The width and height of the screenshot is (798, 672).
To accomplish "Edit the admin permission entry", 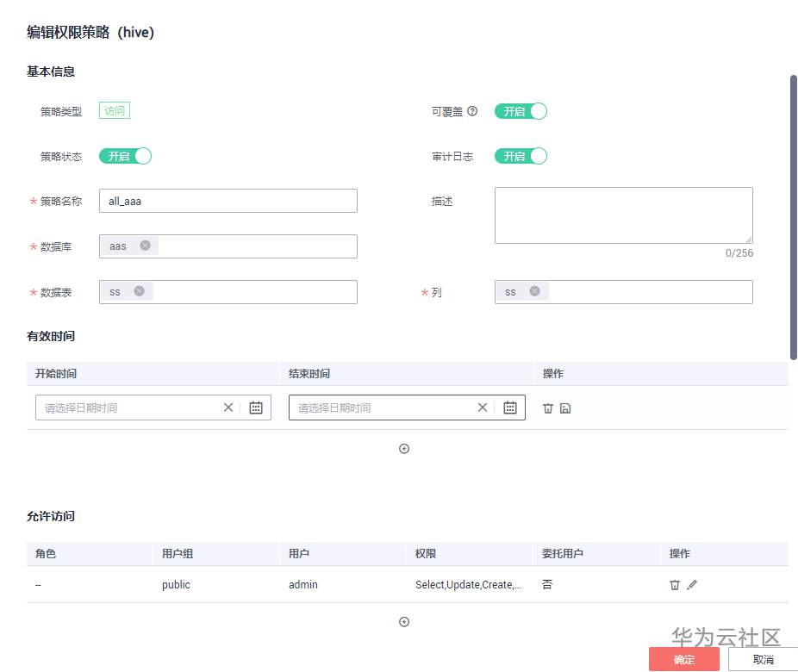I will click(693, 584).
